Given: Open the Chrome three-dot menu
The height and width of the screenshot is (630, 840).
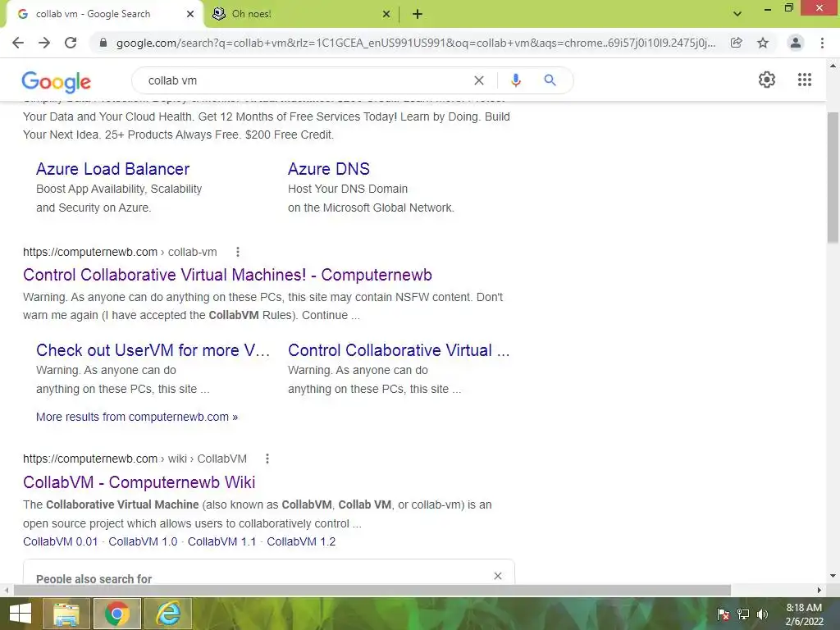Looking at the screenshot, I should (x=822, y=43).
